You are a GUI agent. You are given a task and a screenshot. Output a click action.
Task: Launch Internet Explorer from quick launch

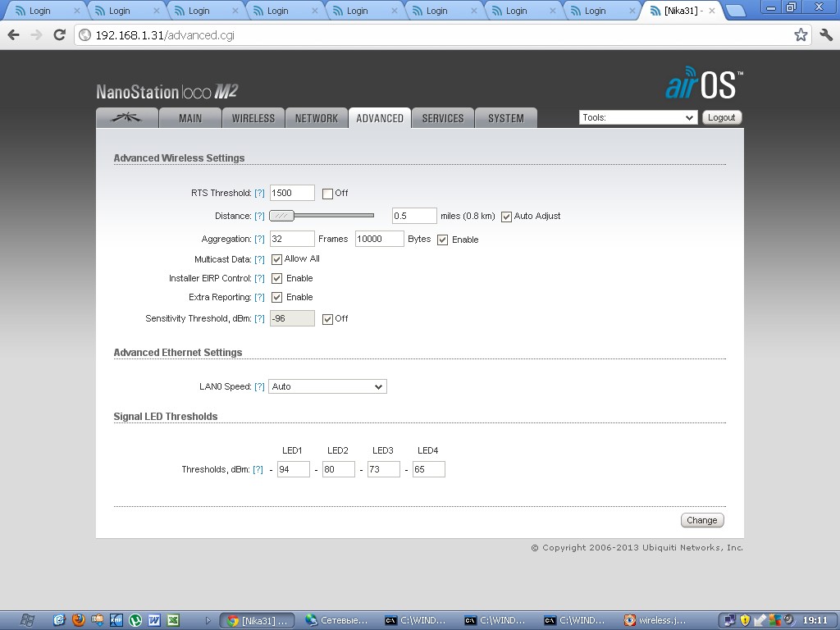[x=59, y=620]
